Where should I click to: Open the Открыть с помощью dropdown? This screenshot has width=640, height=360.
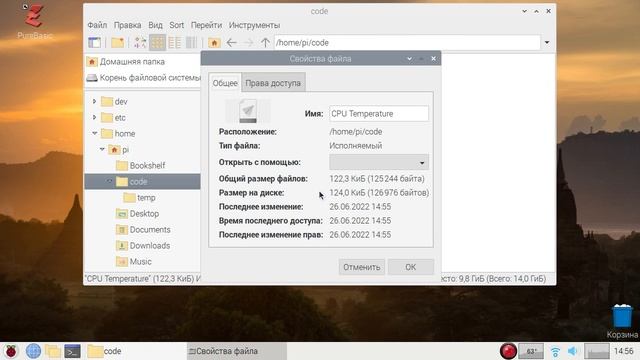click(x=379, y=162)
